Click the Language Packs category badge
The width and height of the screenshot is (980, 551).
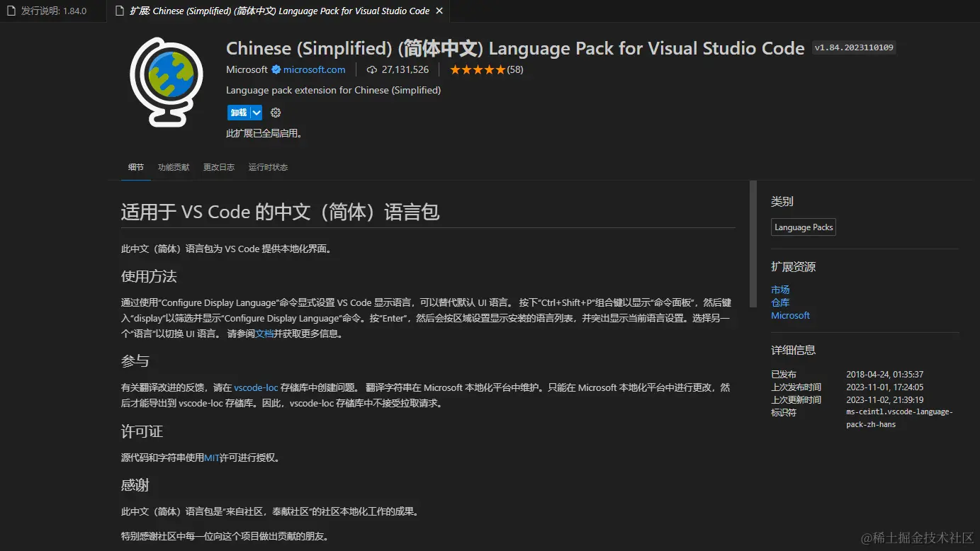(x=803, y=227)
